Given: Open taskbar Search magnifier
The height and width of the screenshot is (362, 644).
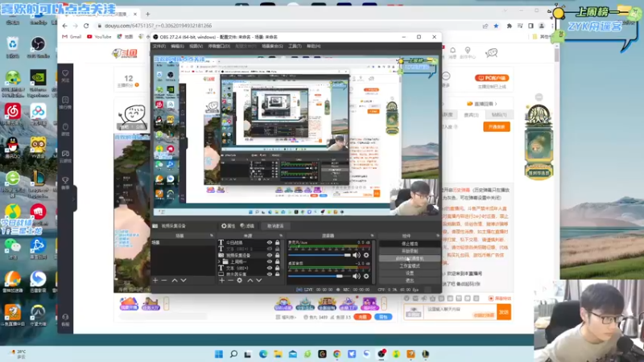Looking at the screenshot, I should [x=233, y=354].
